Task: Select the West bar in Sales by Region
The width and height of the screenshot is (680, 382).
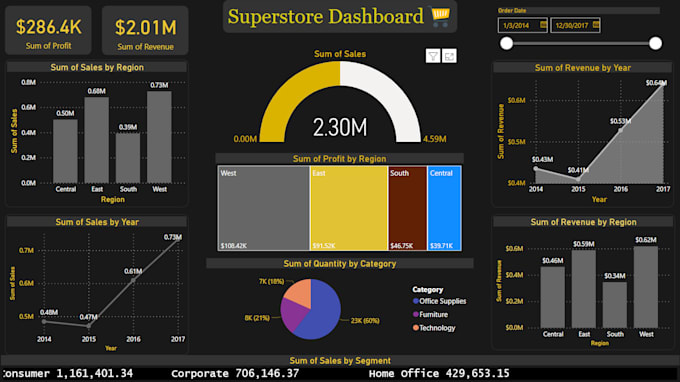Action: (x=159, y=137)
